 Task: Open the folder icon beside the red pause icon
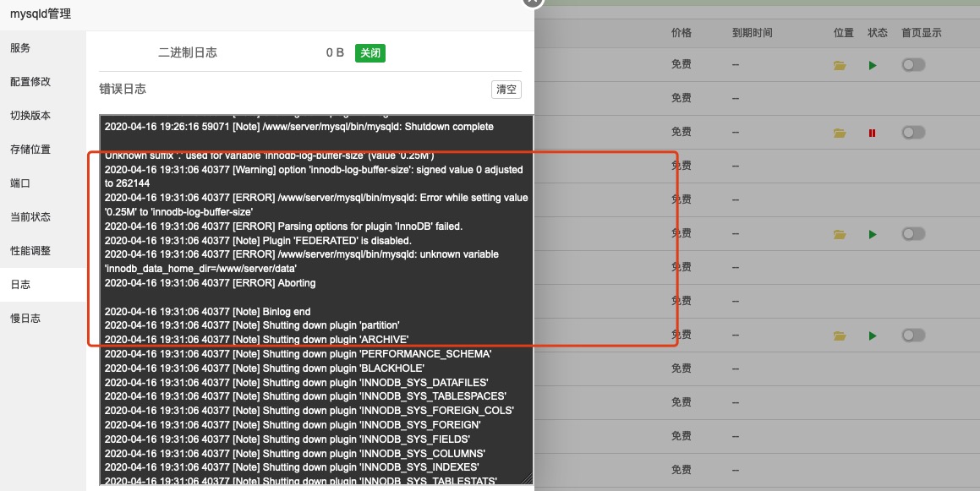coord(840,133)
